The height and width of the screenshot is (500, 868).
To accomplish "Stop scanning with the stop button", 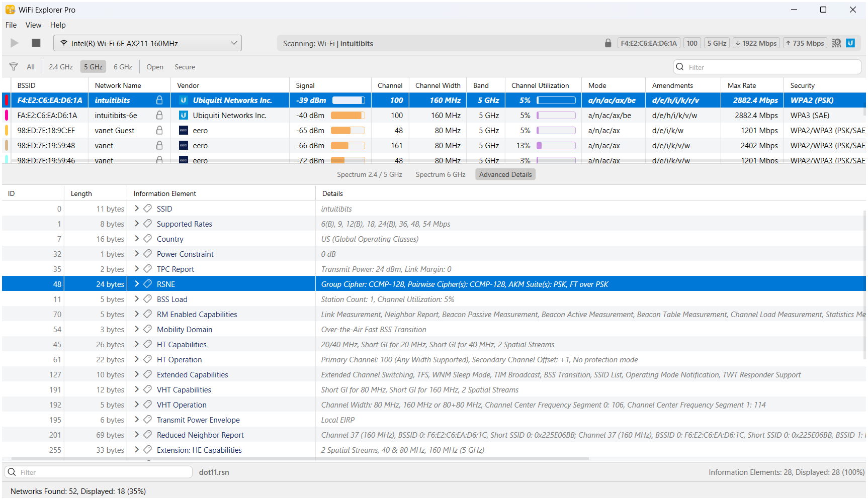I will point(36,43).
